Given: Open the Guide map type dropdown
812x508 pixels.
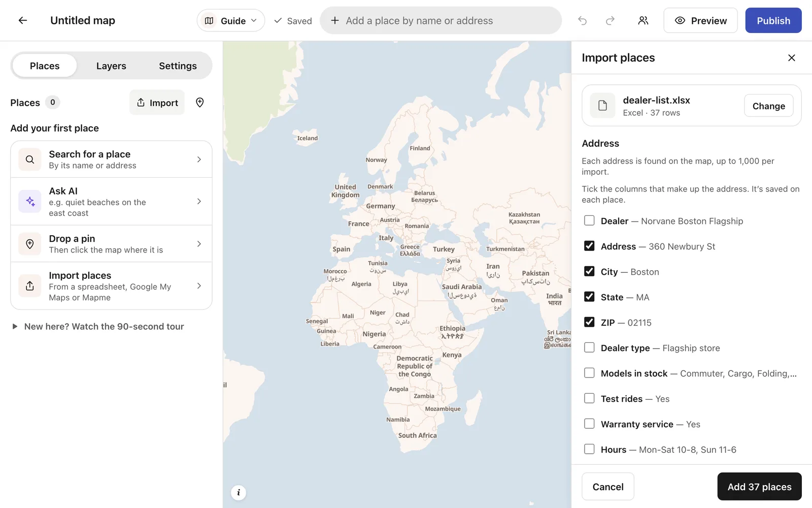Looking at the screenshot, I should point(231,20).
